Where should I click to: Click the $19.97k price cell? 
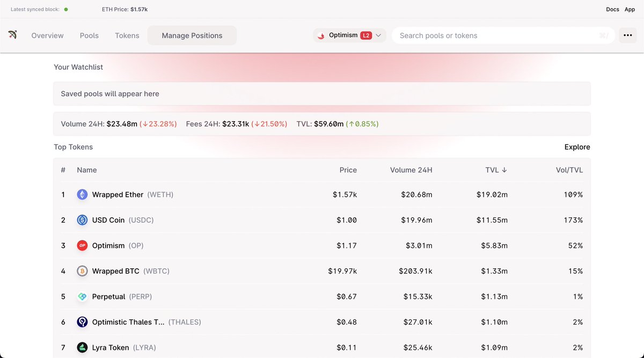(342, 271)
